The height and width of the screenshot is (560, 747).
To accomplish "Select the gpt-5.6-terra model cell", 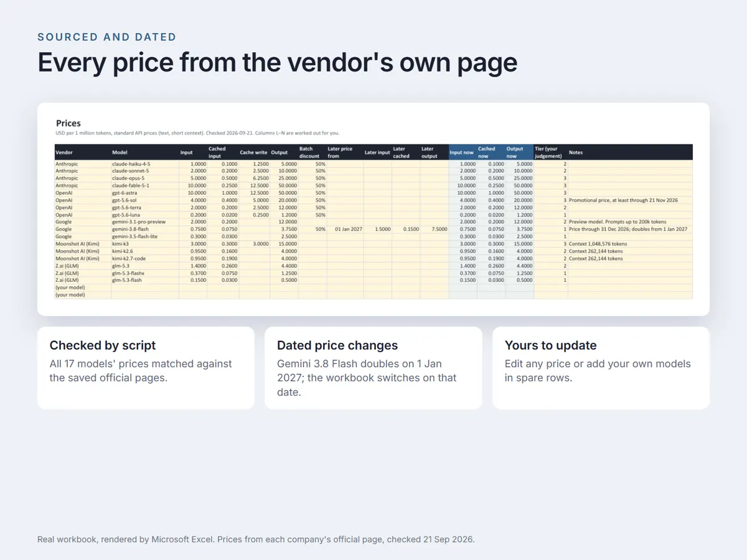I will [145, 207].
